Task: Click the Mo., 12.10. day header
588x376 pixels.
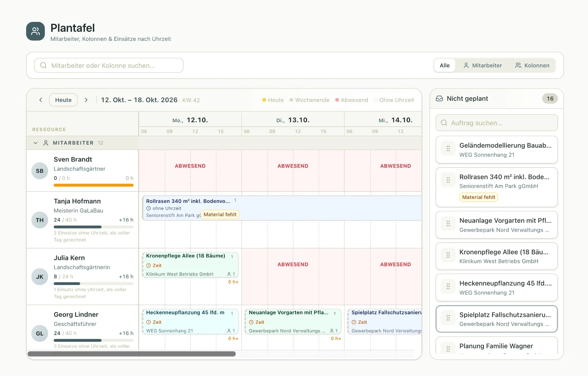Action: [x=190, y=120]
